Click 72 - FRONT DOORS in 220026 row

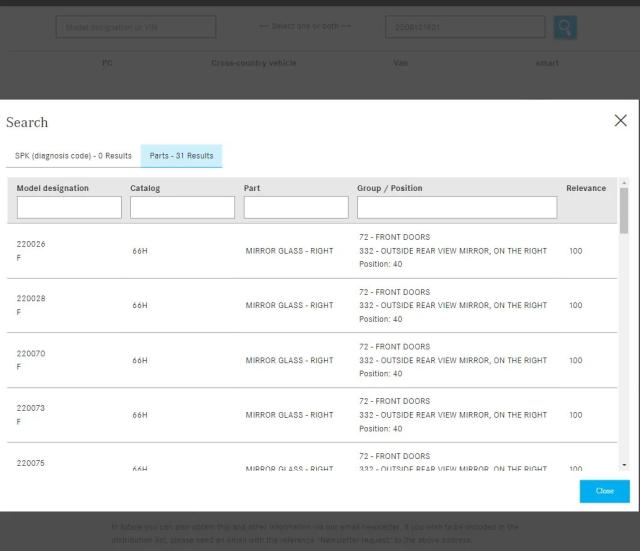395,237
